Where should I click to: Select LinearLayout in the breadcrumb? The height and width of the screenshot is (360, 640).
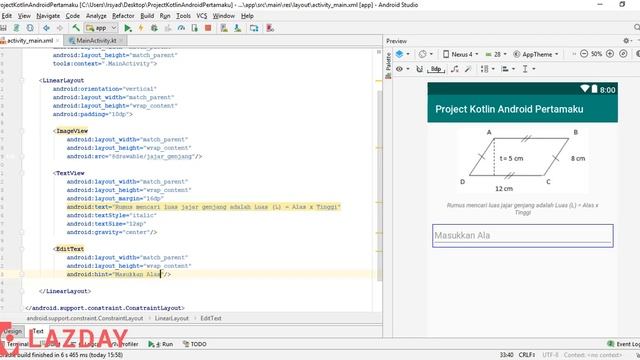click(x=171, y=318)
